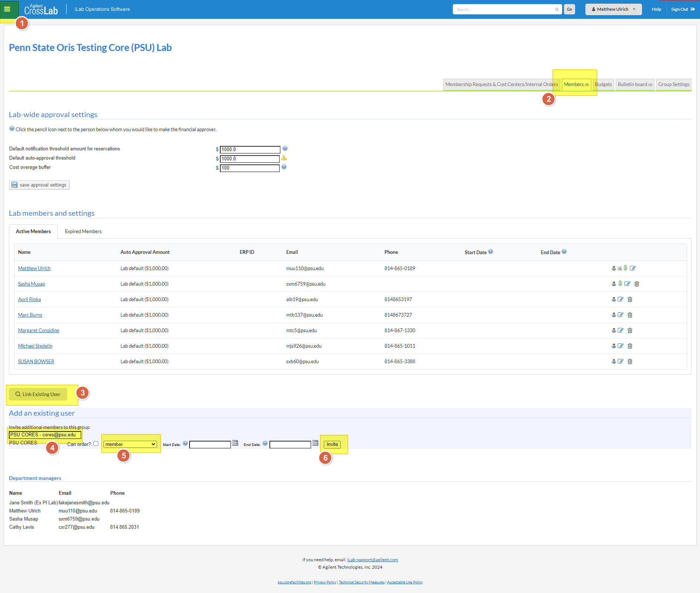Click the save approval settings button
The height and width of the screenshot is (593, 700).
[39, 185]
